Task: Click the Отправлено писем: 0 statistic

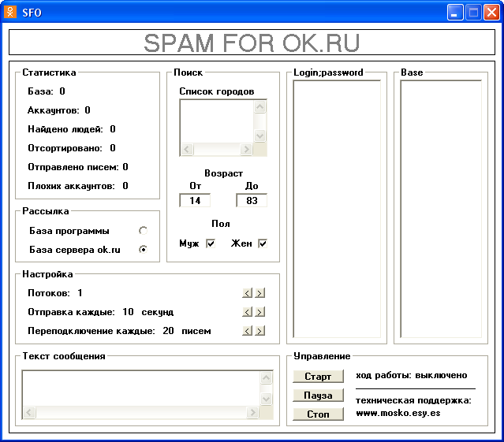Action: (78, 167)
